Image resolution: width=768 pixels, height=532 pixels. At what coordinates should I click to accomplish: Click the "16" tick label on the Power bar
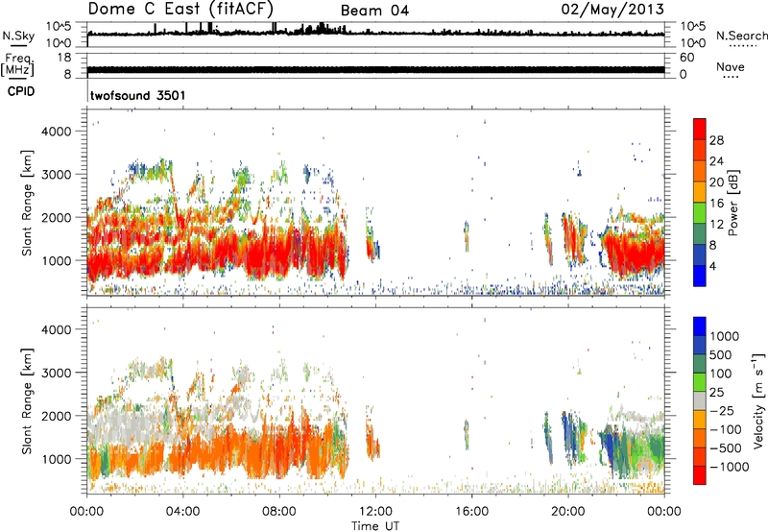[716, 204]
